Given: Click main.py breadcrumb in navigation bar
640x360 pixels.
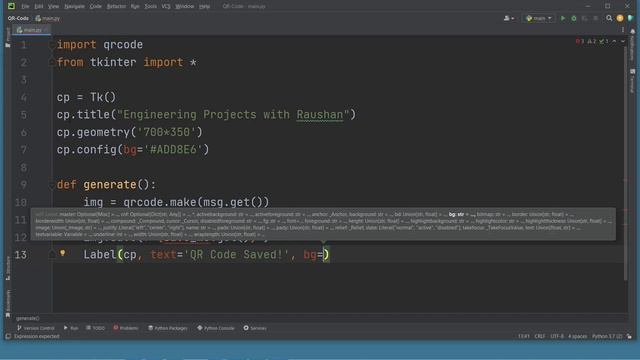Looking at the screenshot, I should pos(48,18).
